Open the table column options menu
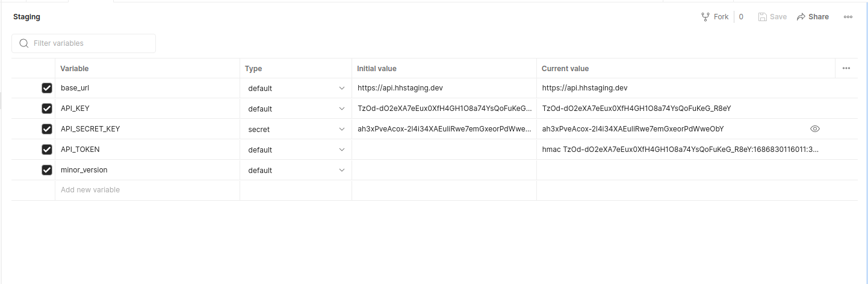The width and height of the screenshot is (868, 284). coord(846,68)
